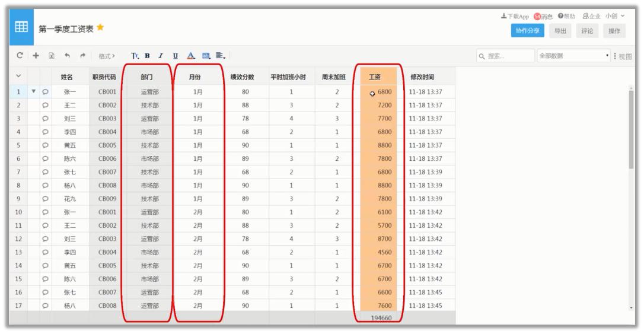The width and height of the screenshot is (644, 334).
Task: Click the 下载App download link
Action: [x=515, y=17]
